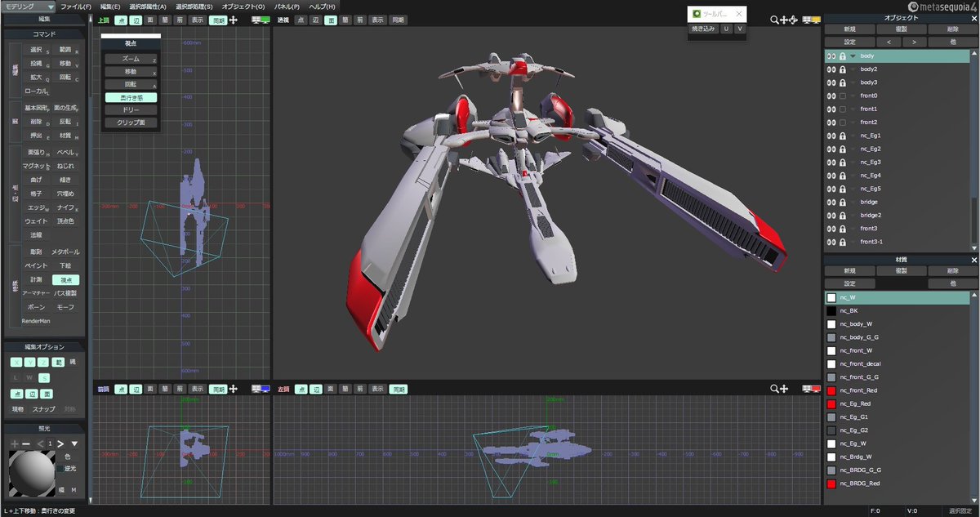Click the zoom magnifier icon in left view header
Viewport: 980px width, 517px height.
pos(774,389)
